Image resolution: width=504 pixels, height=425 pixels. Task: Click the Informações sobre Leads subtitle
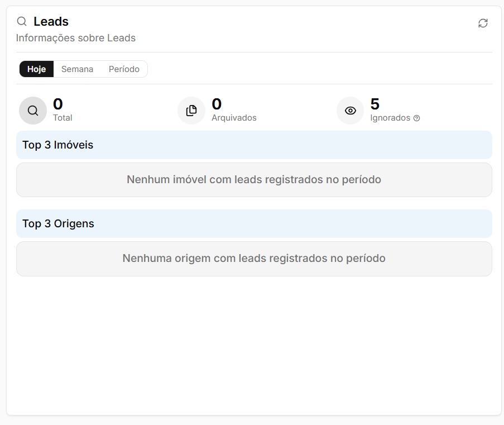point(76,38)
